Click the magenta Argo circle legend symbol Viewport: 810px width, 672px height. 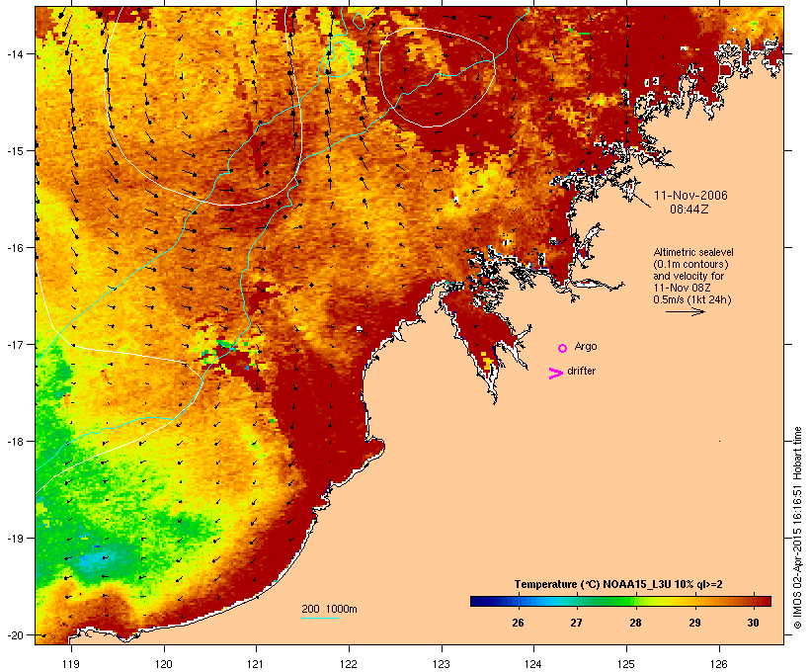point(563,348)
